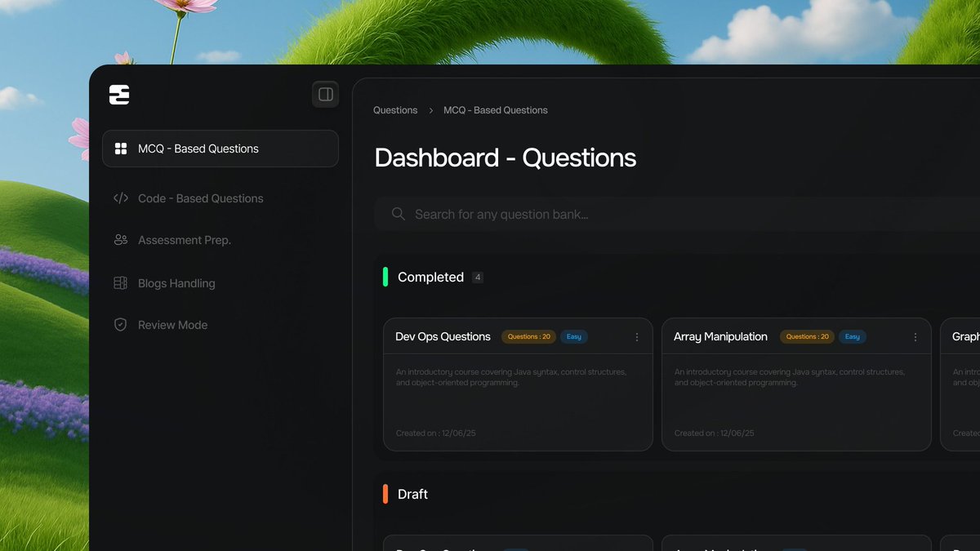The width and height of the screenshot is (980, 551).
Task: Click the Array Manipulation card description text
Action: coord(790,377)
